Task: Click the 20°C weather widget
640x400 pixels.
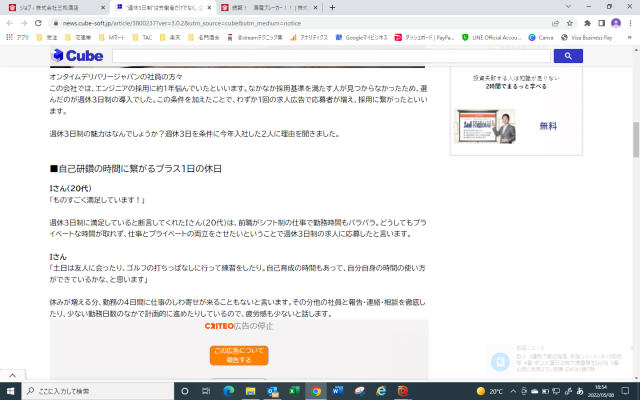Action: pyautogui.click(x=489, y=391)
